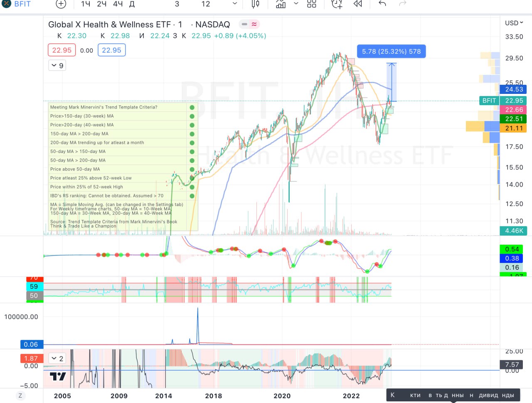Click the orange 21.11 price axis label
532x403 pixels.
(513, 128)
